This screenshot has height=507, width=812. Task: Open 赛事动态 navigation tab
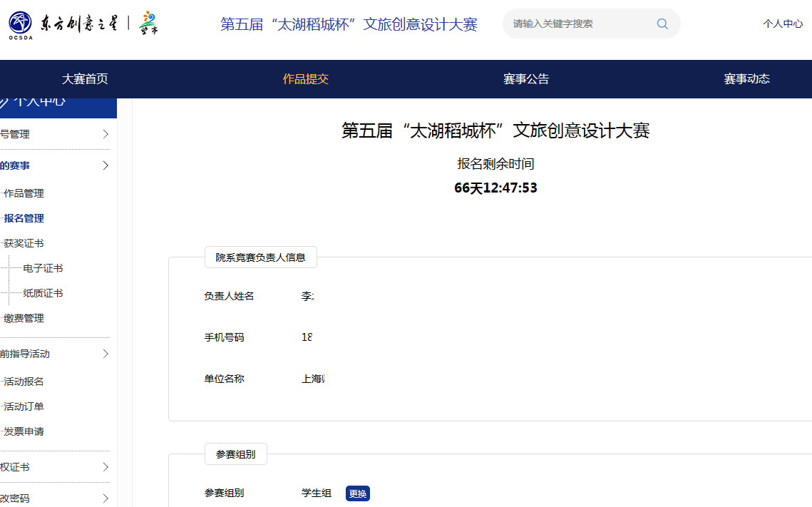pos(746,79)
